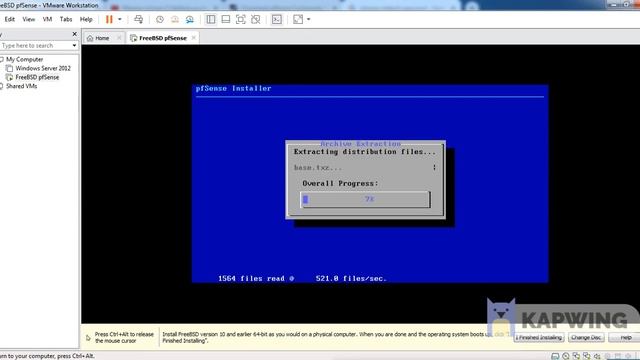Image resolution: width=640 pixels, height=360 pixels.
Task: Select the FreeBSD pfSense tab
Action: tap(162, 38)
